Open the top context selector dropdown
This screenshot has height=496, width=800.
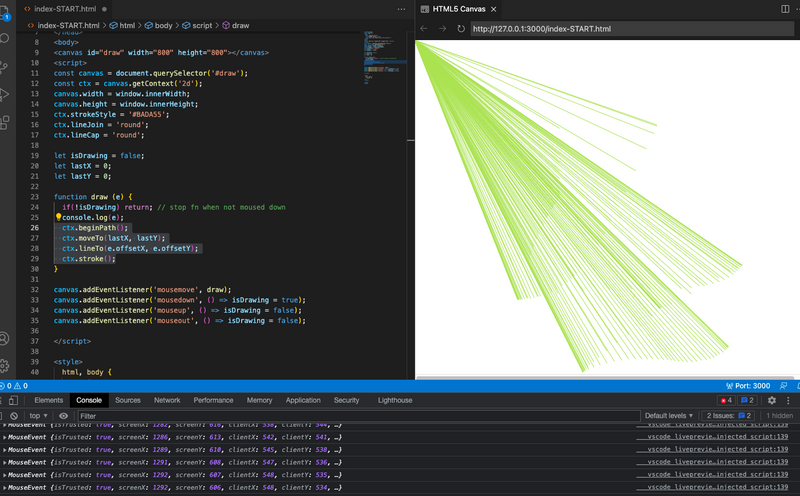coord(38,416)
